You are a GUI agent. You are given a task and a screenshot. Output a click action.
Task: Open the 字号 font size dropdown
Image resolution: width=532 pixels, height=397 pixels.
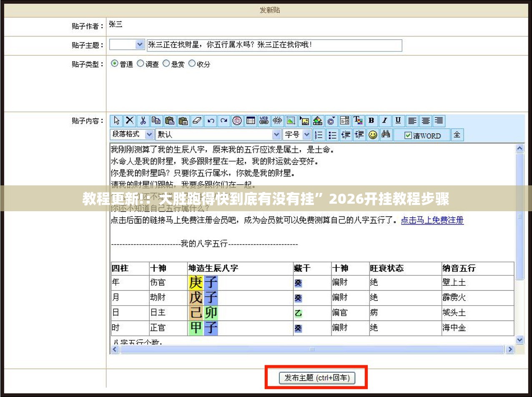pyautogui.click(x=297, y=135)
